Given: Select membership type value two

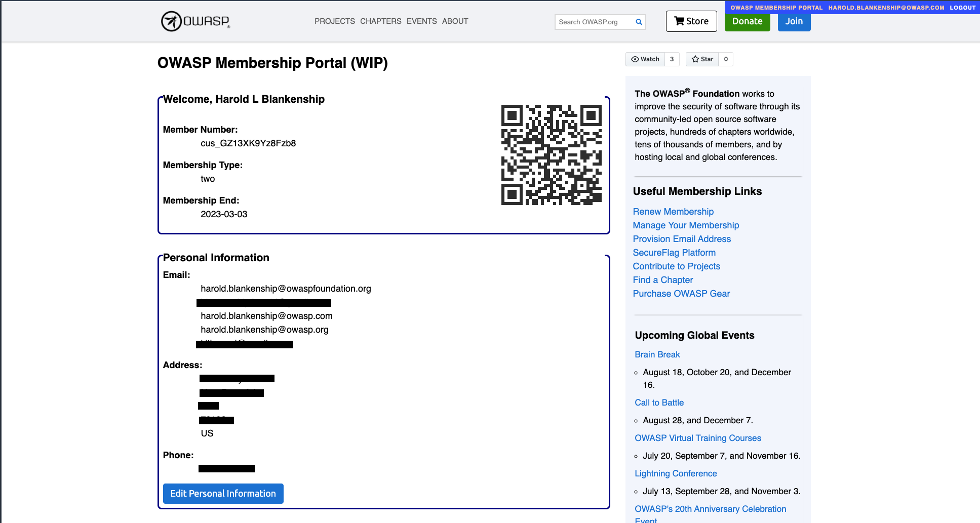Looking at the screenshot, I should (x=208, y=179).
